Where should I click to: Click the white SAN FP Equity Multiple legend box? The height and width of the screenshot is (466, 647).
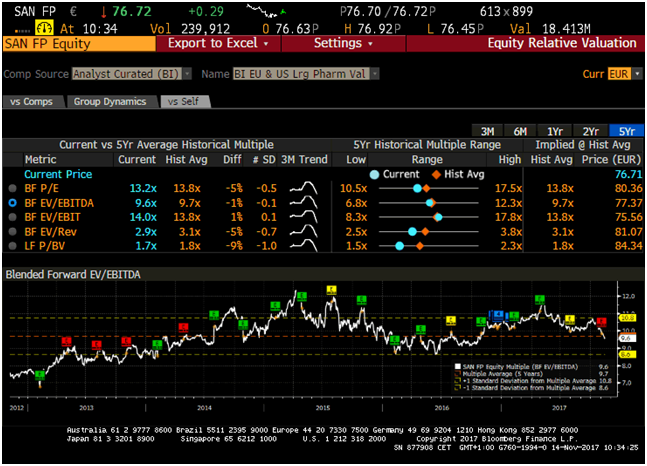pos(457,367)
